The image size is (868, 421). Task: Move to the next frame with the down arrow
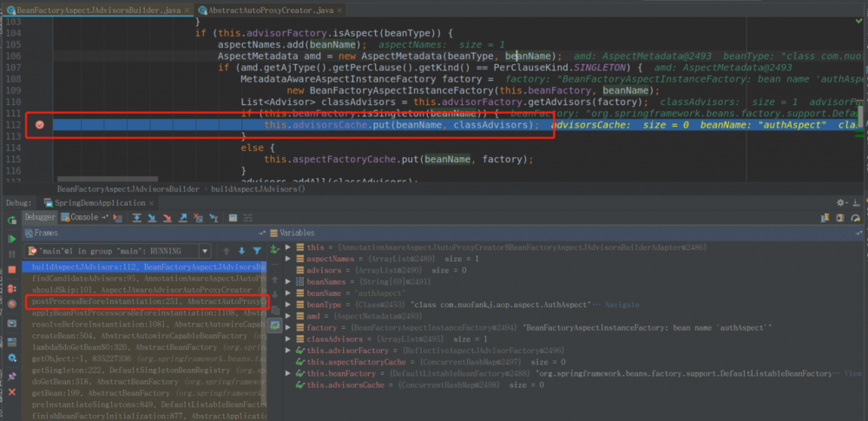(x=241, y=251)
